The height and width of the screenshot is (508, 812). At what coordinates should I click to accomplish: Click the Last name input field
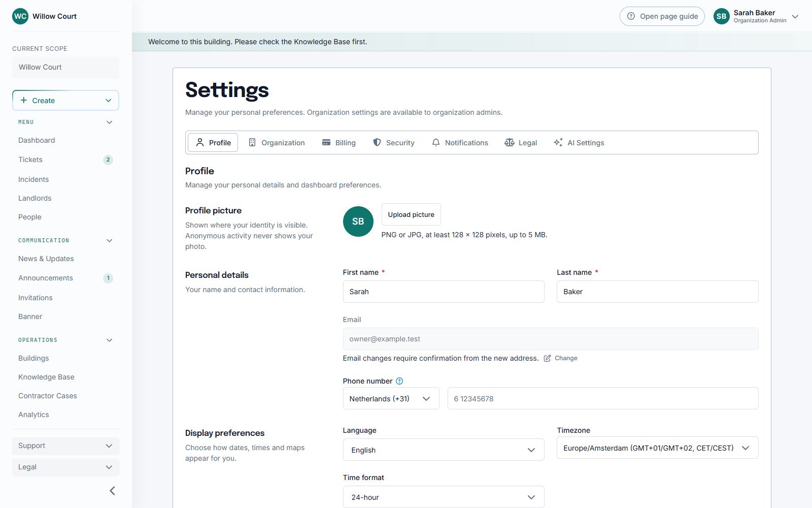point(657,292)
